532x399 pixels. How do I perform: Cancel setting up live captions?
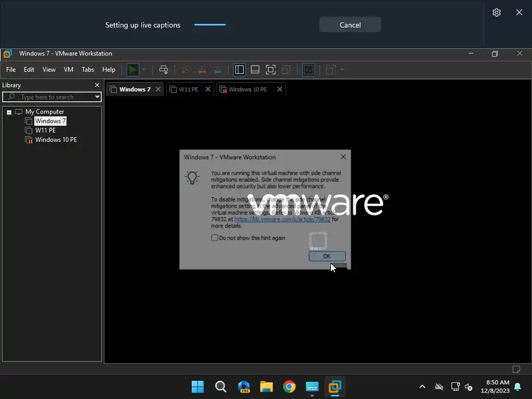click(x=350, y=25)
